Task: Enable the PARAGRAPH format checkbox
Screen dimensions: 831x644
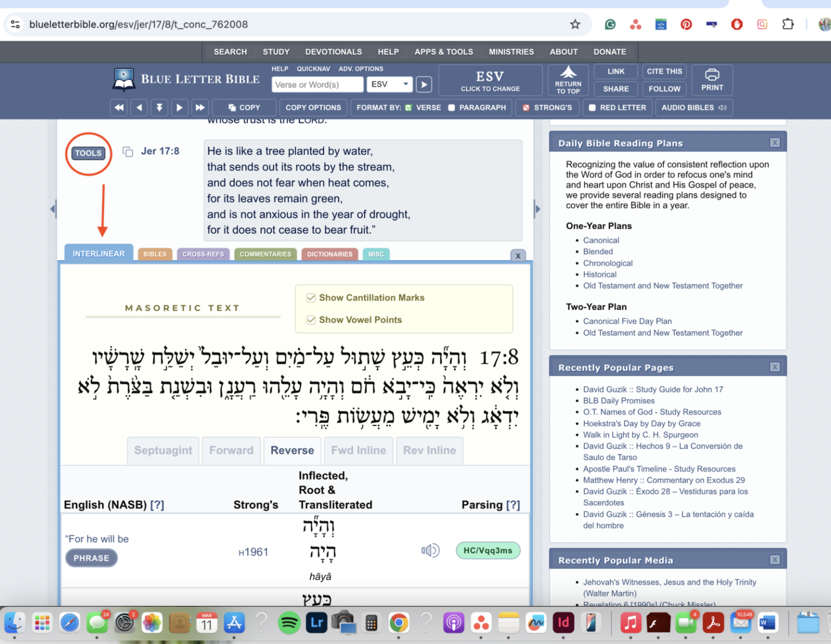Action: [451, 108]
